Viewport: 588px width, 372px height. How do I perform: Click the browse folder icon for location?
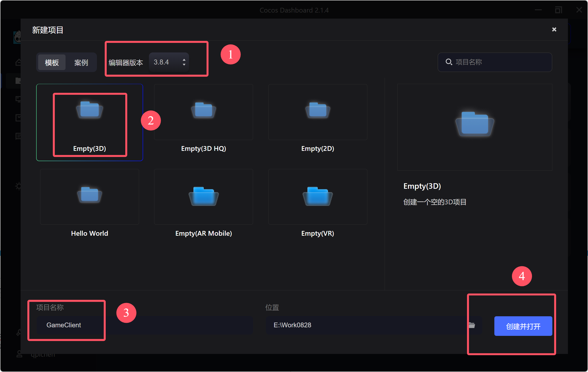click(x=472, y=325)
